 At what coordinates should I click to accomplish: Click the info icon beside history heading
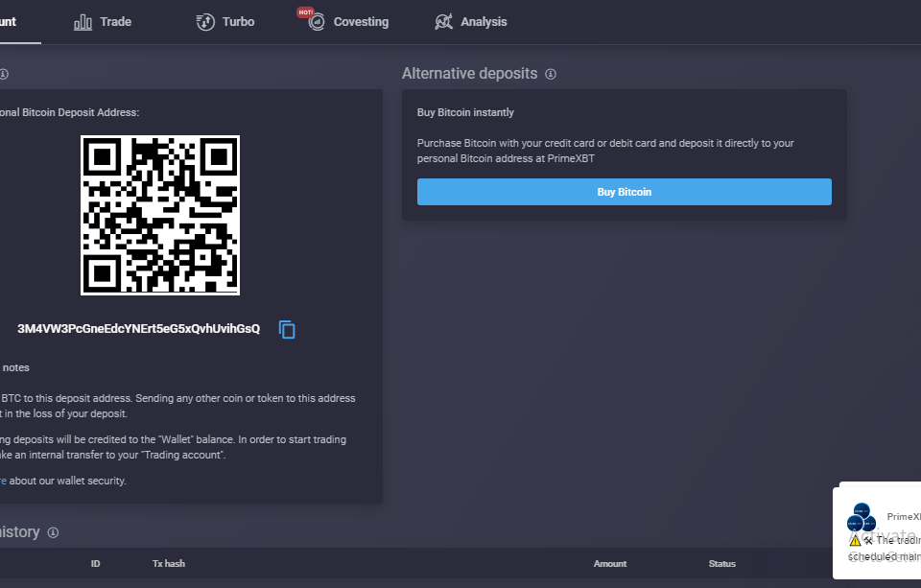pyautogui.click(x=53, y=532)
